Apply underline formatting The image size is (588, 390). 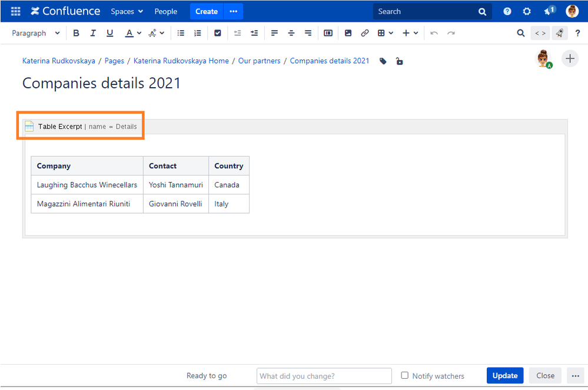(x=109, y=33)
